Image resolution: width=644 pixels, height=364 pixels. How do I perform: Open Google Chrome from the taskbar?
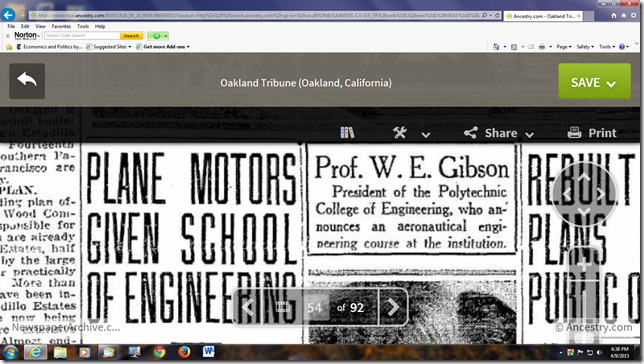tap(159, 352)
